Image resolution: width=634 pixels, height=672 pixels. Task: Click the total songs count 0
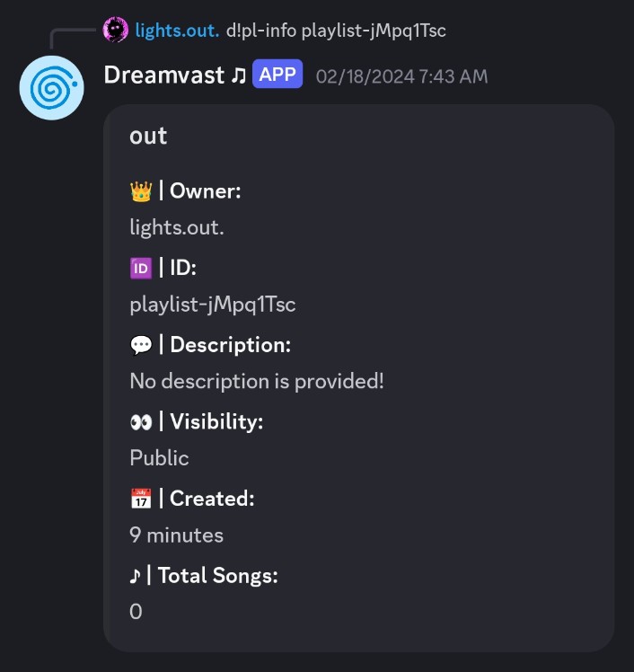coord(136,612)
